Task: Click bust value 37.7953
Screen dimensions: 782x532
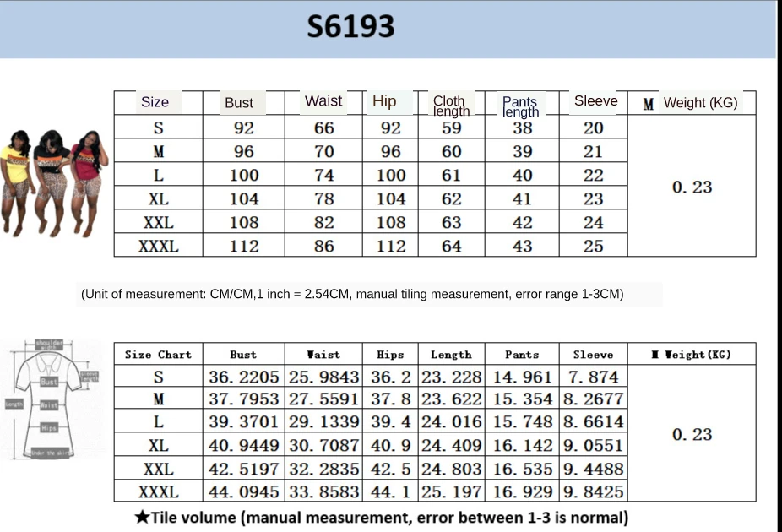Action: [x=243, y=399]
